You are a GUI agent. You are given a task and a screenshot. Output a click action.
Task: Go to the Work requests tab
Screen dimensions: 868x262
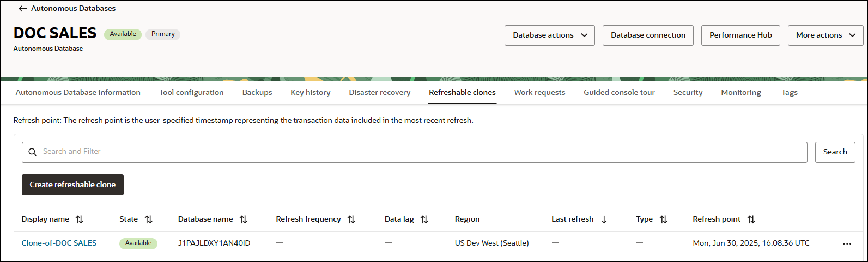(x=539, y=93)
